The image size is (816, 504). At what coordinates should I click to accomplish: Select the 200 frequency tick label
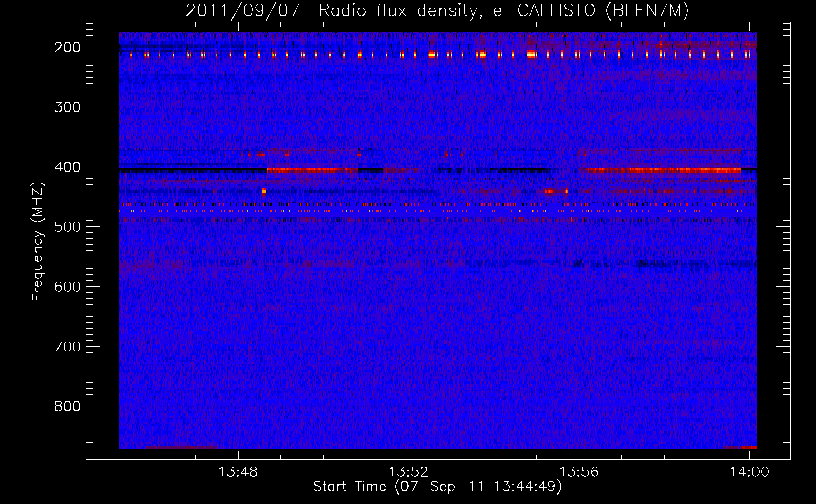pos(68,47)
